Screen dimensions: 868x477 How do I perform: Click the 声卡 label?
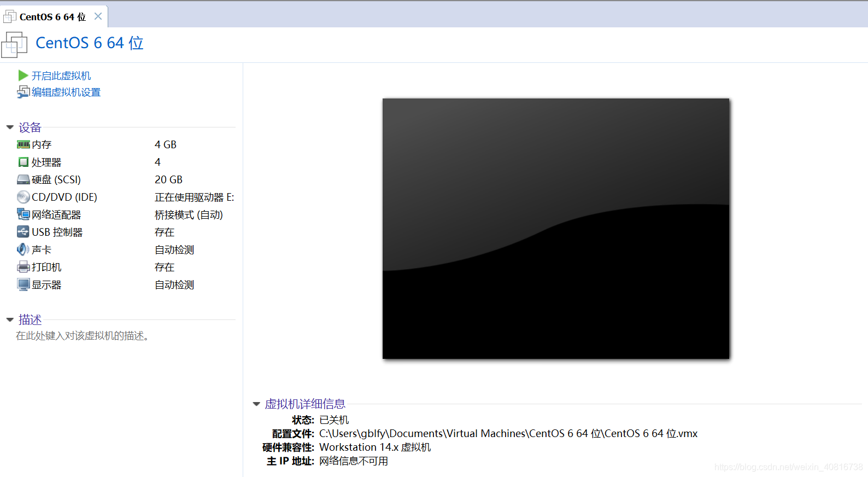point(42,250)
